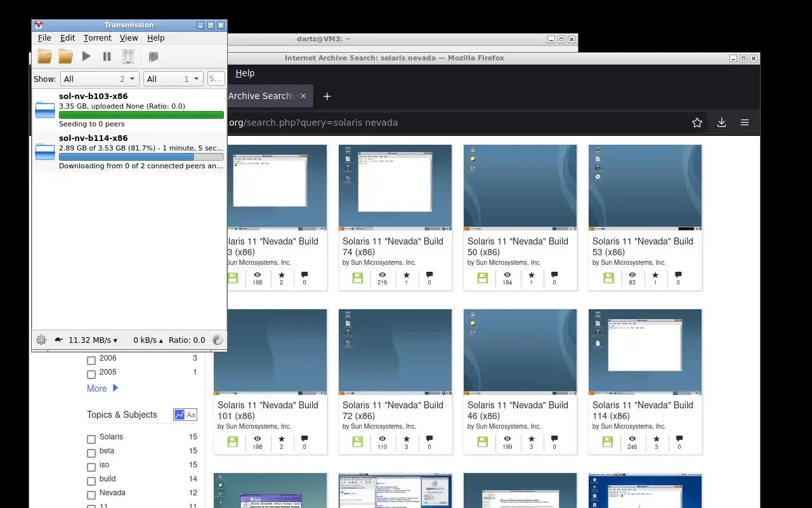Open Solaris 11 "Nevada" Build 74 (x86) link
The height and width of the screenshot is (508, 812).
[x=393, y=246]
